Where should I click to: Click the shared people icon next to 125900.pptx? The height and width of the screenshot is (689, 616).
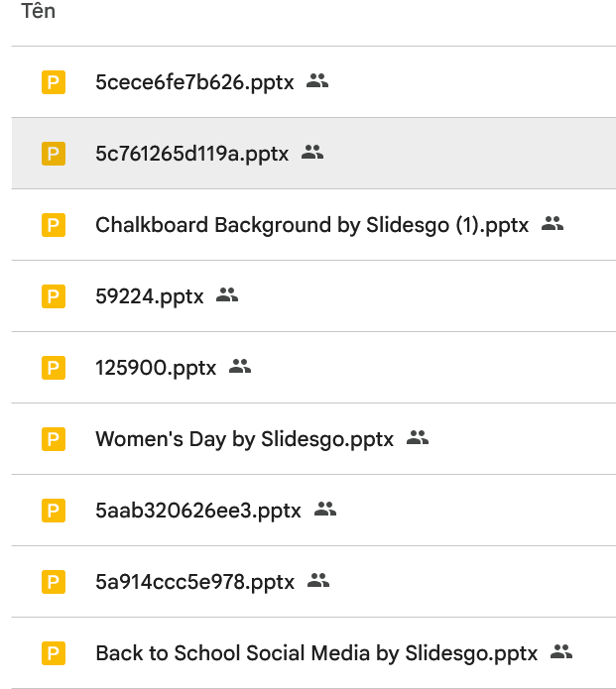(x=240, y=367)
